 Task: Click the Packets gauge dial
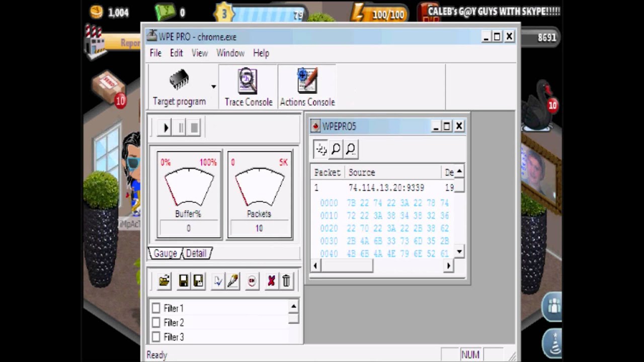coord(259,187)
